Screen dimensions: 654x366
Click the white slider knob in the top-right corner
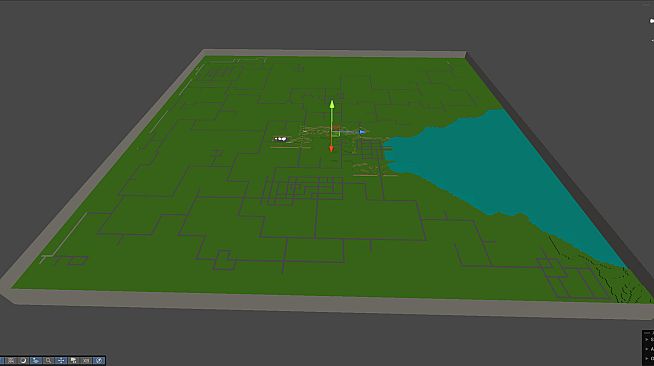pos(652,20)
